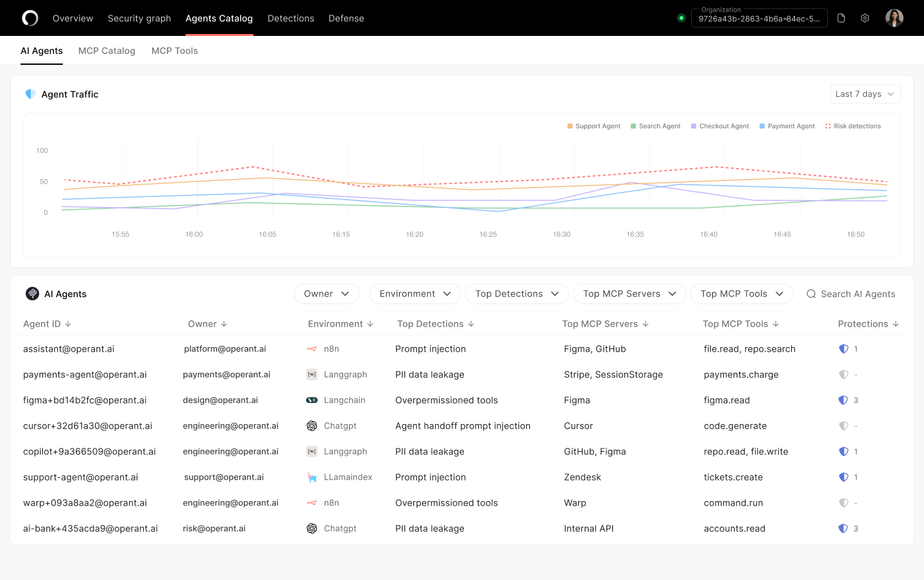
Task: Open Defense nav item
Action: [346, 19]
